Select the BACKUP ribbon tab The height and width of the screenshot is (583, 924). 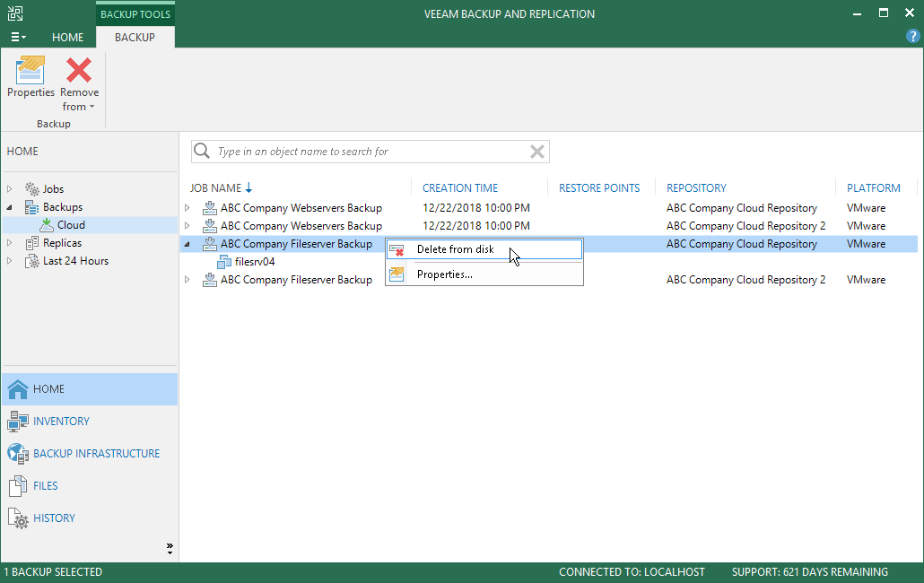(135, 37)
